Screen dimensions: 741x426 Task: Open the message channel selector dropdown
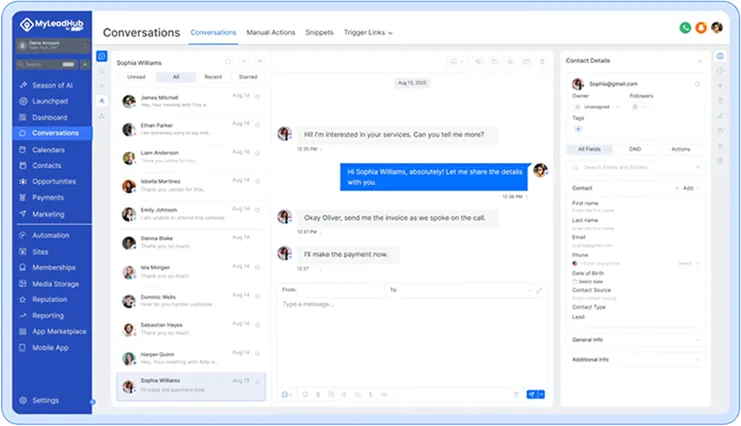click(287, 394)
